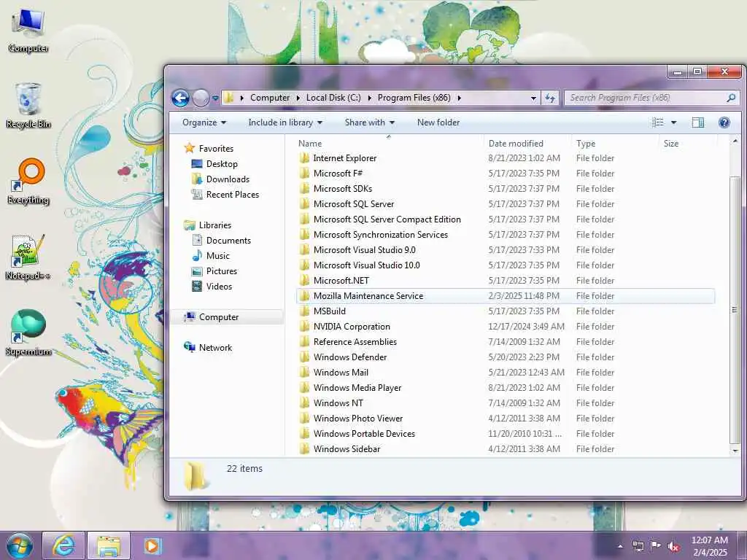Click the folder icon beside MSBuild

[304, 311]
